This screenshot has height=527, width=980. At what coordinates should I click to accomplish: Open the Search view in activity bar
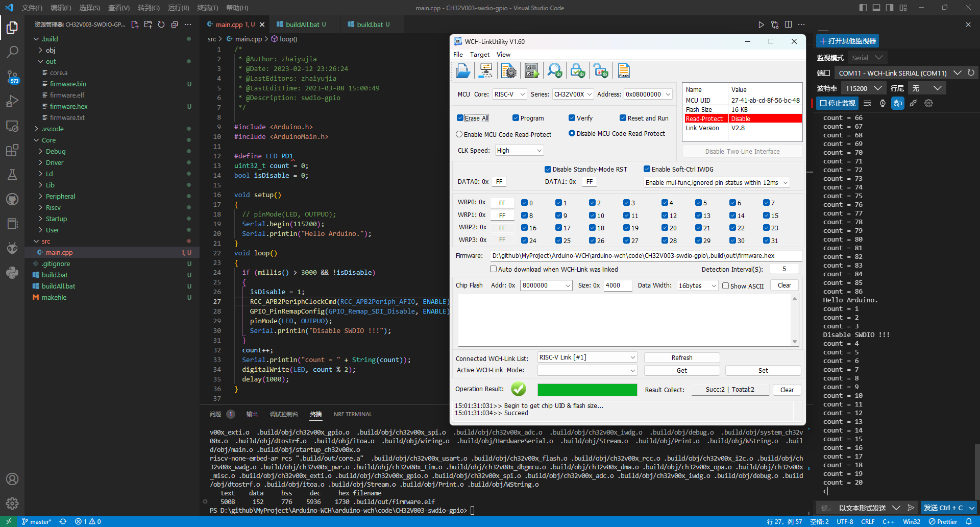(12, 52)
